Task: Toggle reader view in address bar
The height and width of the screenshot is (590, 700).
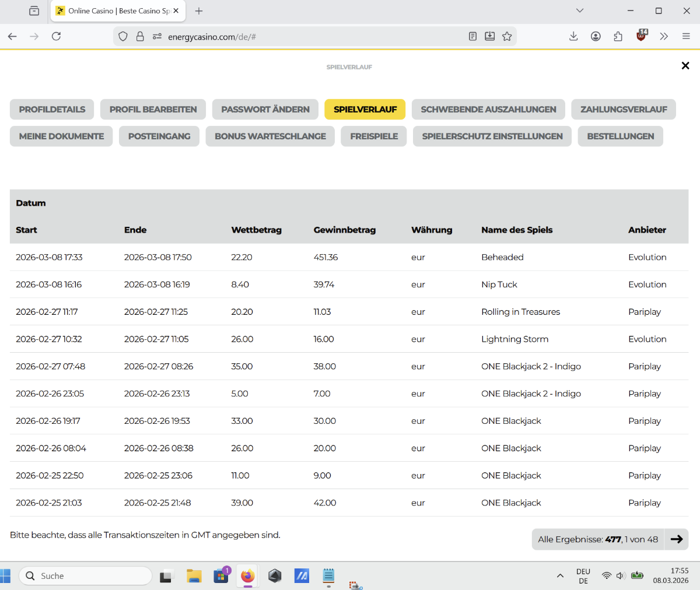Action: [x=473, y=36]
